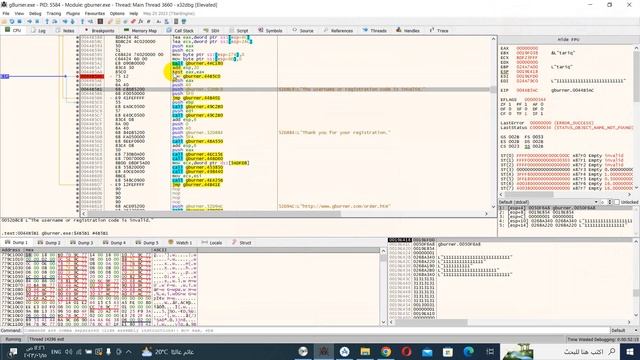
Task: Click the EAX register value
Action: 527,48
